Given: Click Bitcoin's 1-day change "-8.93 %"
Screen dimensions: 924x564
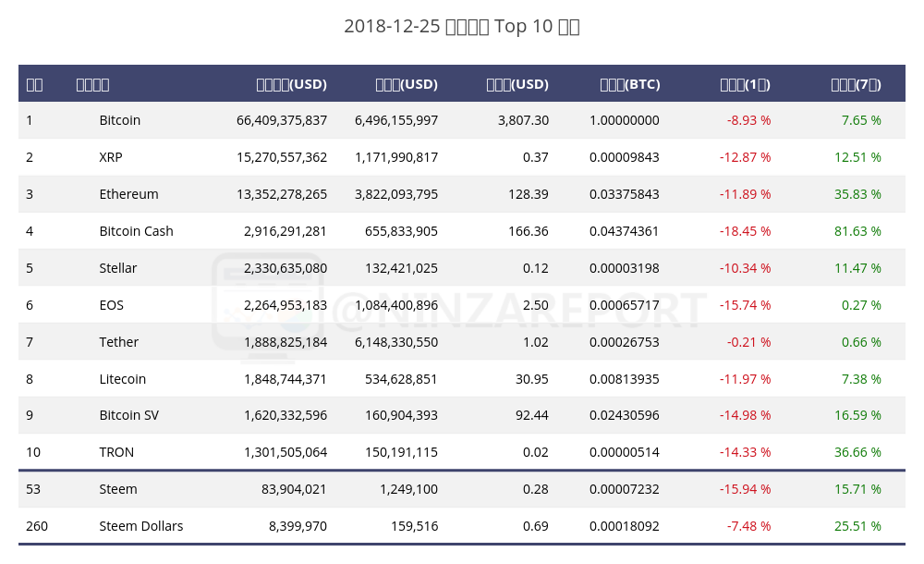Looking at the screenshot, I should point(749,120).
